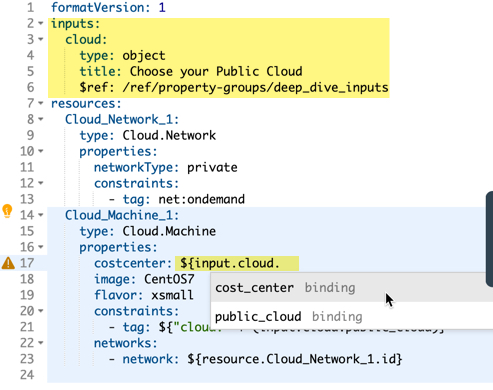The width and height of the screenshot is (493, 390).
Task: Click the 'net:ondemand' tag value
Action: (201, 199)
